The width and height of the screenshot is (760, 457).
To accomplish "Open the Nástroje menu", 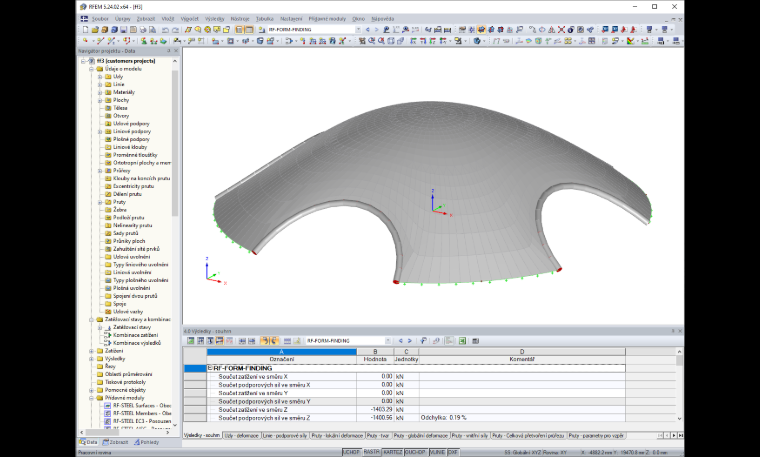I will (240, 19).
